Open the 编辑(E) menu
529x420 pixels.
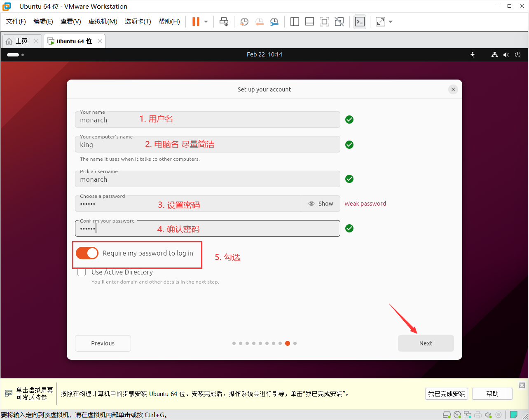point(43,21)
